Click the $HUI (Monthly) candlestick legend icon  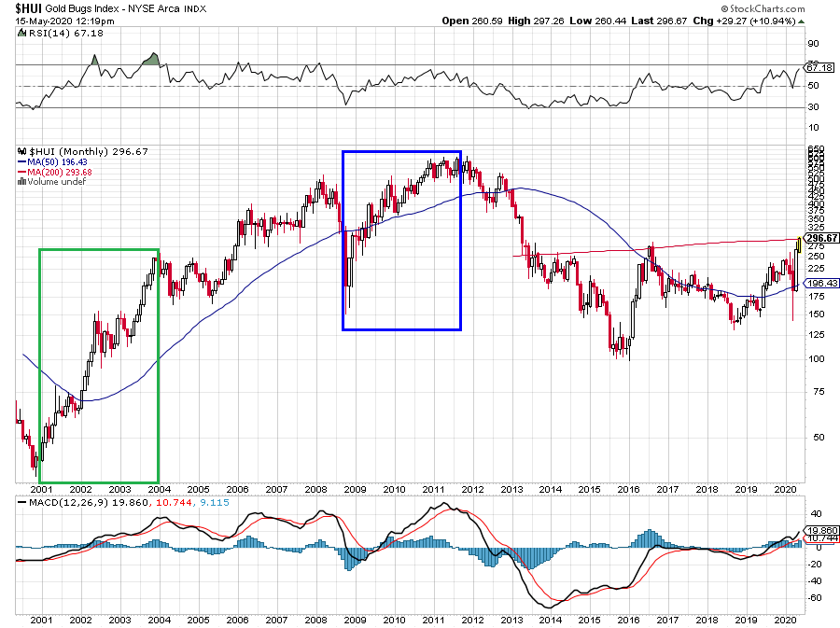point(21,151)
